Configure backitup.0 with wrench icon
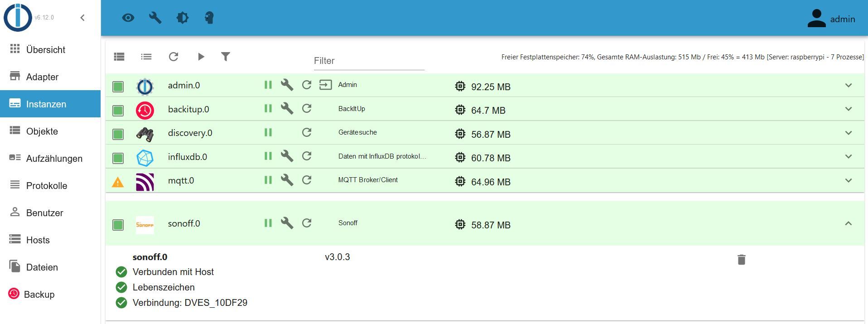 coord(287,108)
